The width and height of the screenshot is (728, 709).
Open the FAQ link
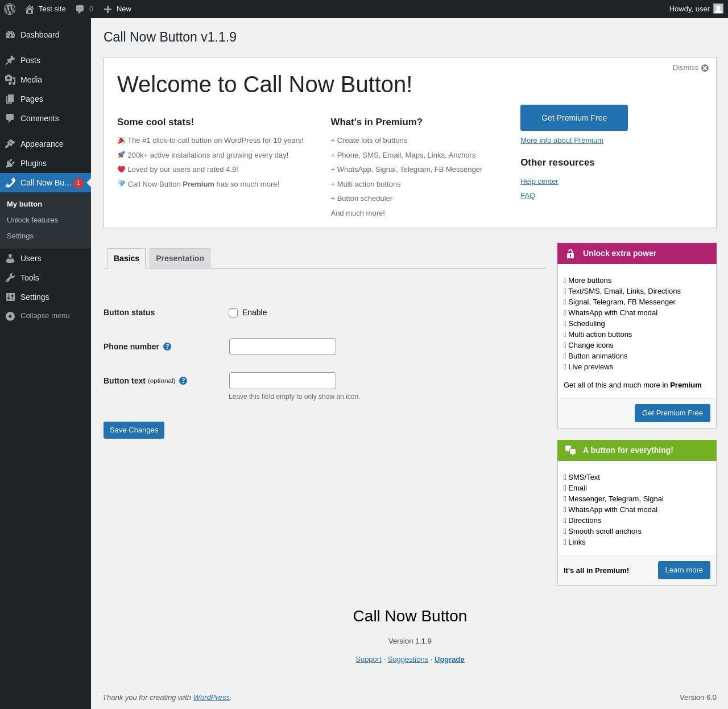528,196
